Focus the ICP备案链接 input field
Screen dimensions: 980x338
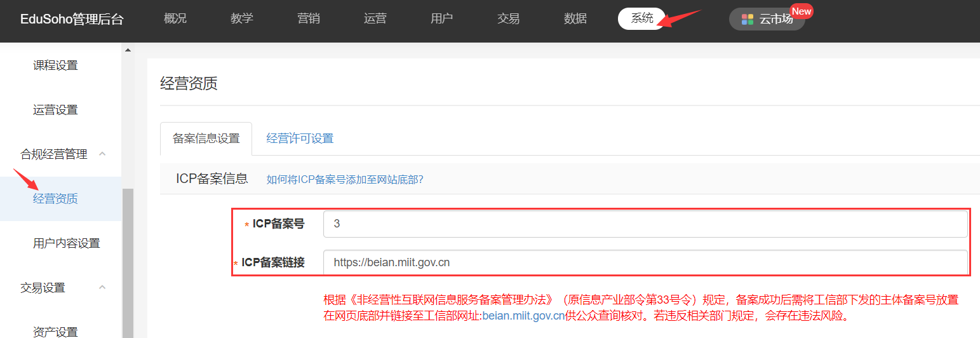(645, 262)
